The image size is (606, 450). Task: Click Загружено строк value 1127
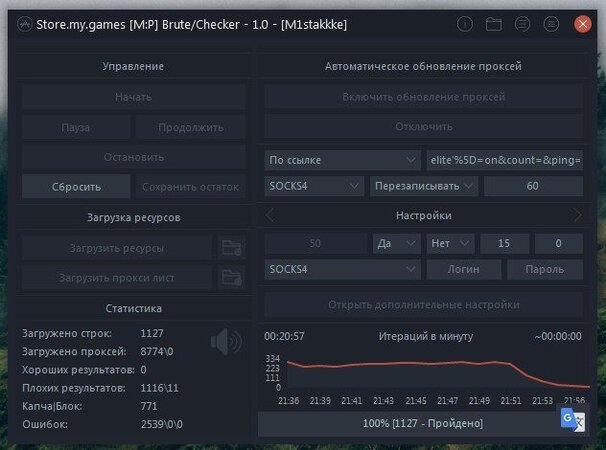click(x=152, y=333)
